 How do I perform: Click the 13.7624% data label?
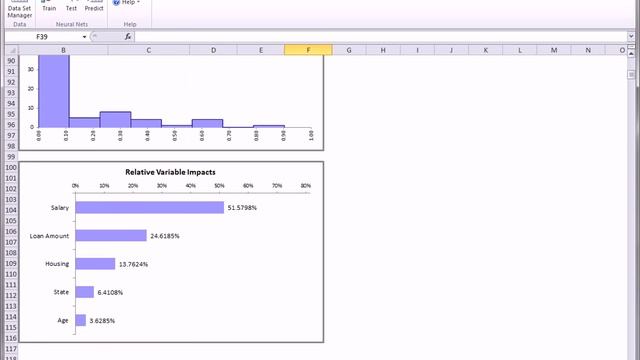pyautogui.click(x=133, y=264)
